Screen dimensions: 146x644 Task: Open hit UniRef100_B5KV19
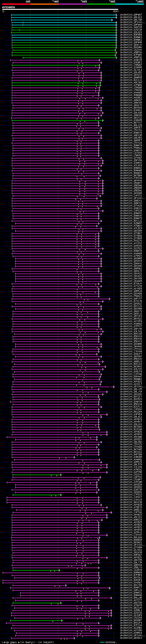click(131, 336)
